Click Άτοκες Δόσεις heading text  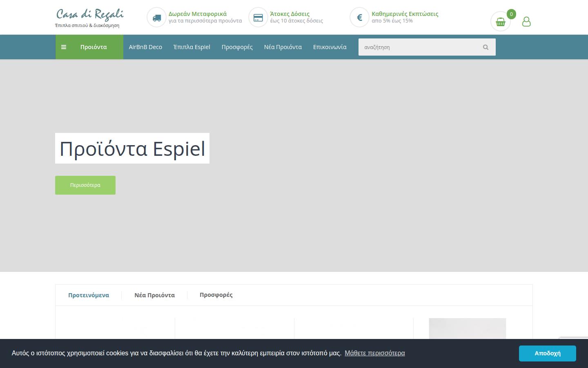point(290,14)
